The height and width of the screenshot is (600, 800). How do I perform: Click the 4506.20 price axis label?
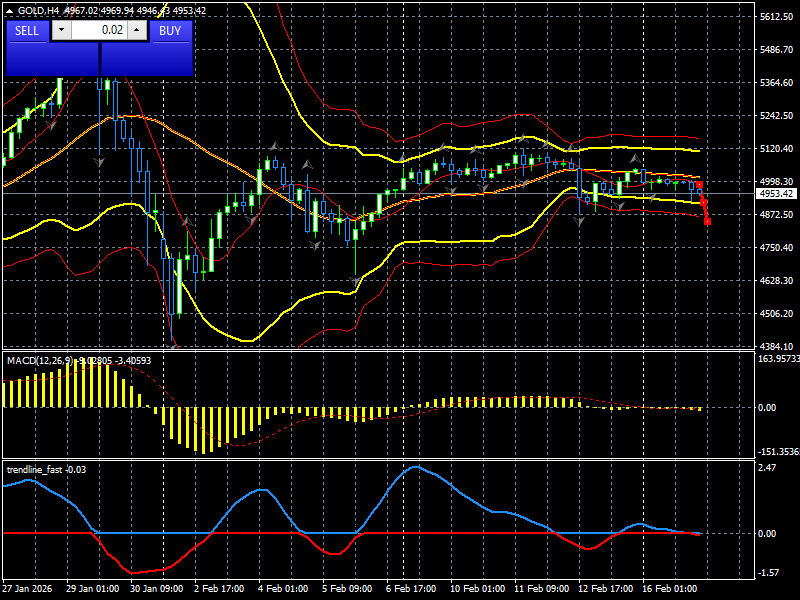pyautogui.click(x=776, y=314)
